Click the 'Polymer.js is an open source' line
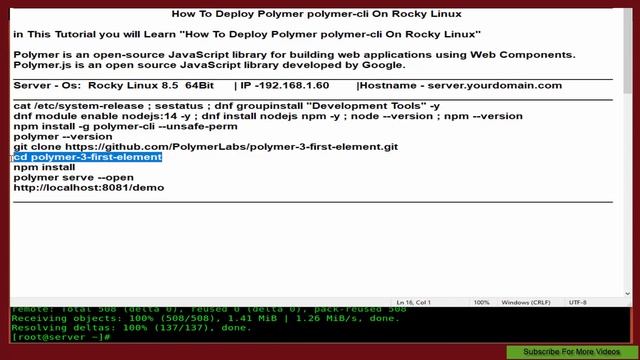The height and width of the screenshot is (360, 640). 209,65
